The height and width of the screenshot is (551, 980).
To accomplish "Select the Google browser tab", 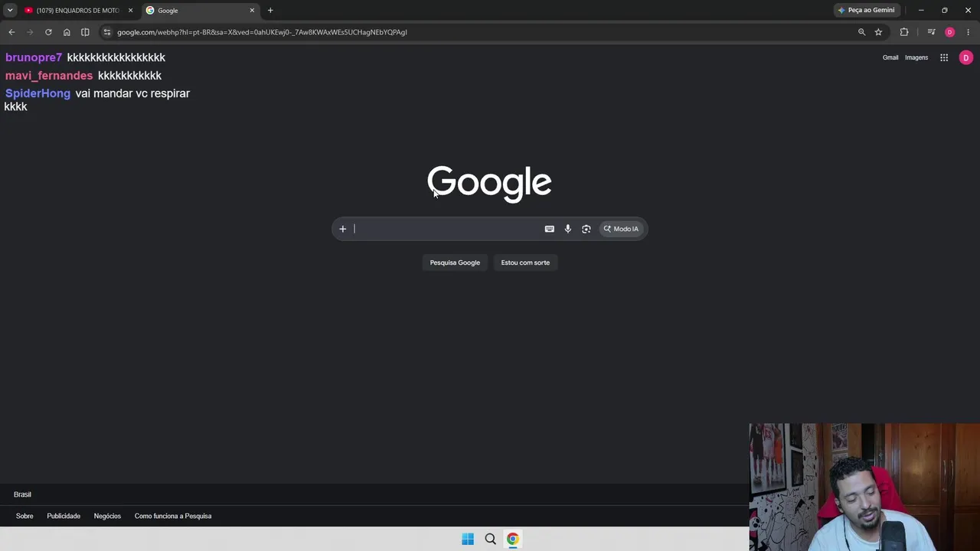I will [x=199, y=11].
